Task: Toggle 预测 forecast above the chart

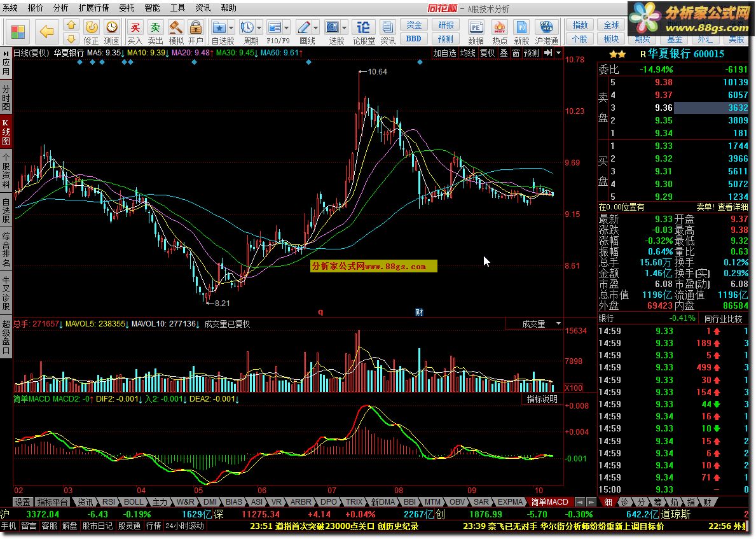Action: [x=532, y=53]
